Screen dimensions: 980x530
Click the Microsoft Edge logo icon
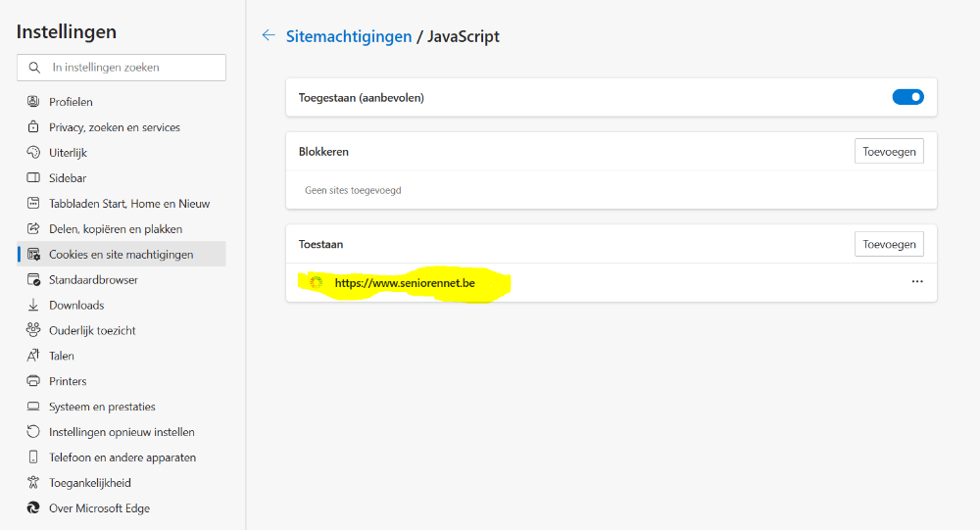click(x=33, y=508)
